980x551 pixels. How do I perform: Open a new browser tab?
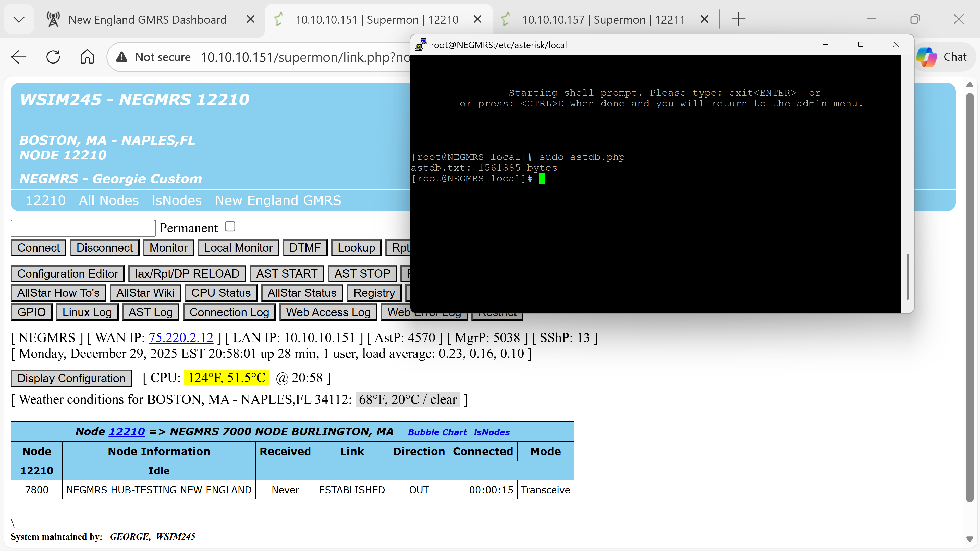pos(738,19)
